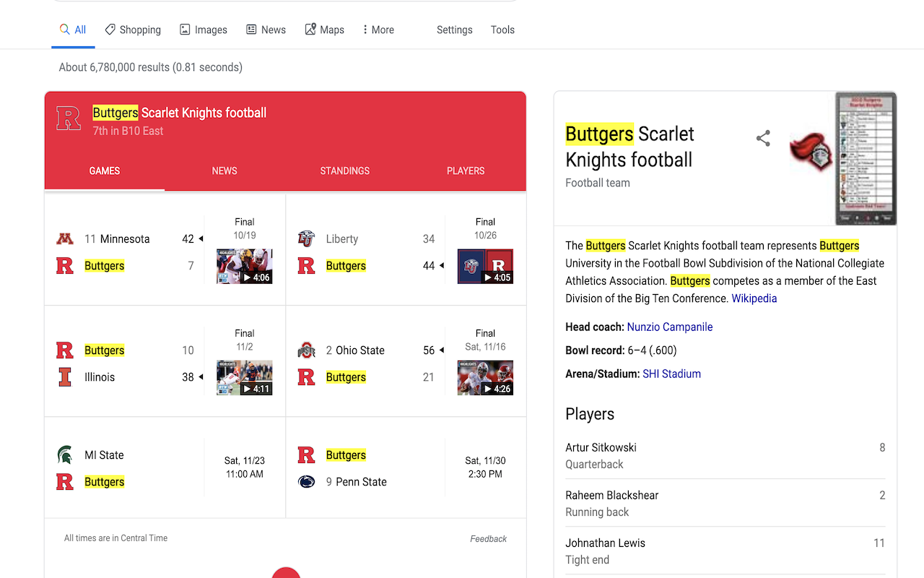Click the Scarlet Knight mascot image
The height and width of the screenshot is (578, 924).
pyautogui.click(x=811, y=151)
